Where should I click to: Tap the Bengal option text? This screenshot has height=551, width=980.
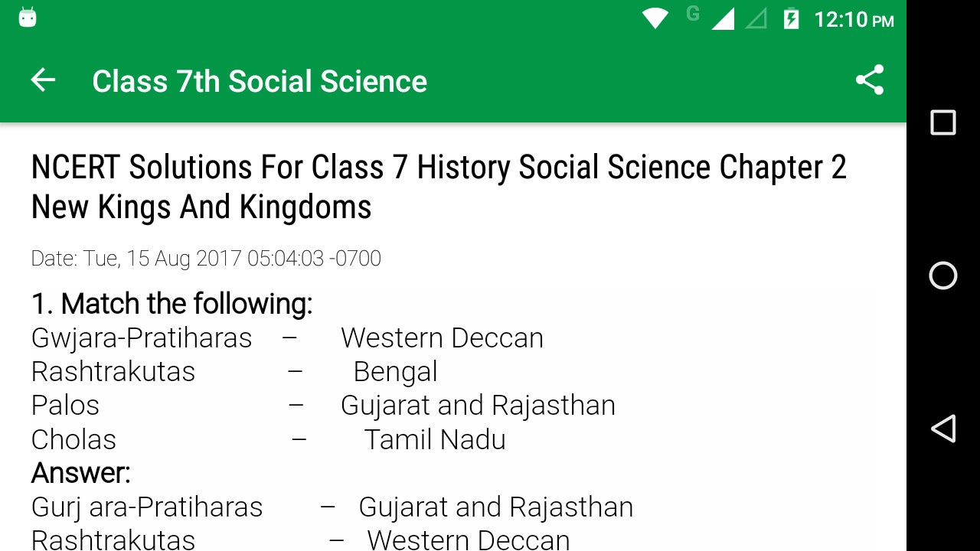click(x=395, y=371)
